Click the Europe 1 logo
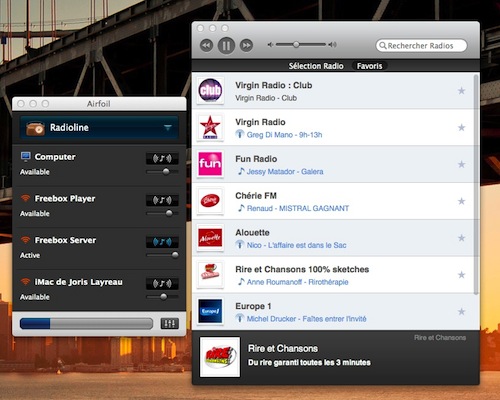 pyautogui.click(x=210, y=311)
